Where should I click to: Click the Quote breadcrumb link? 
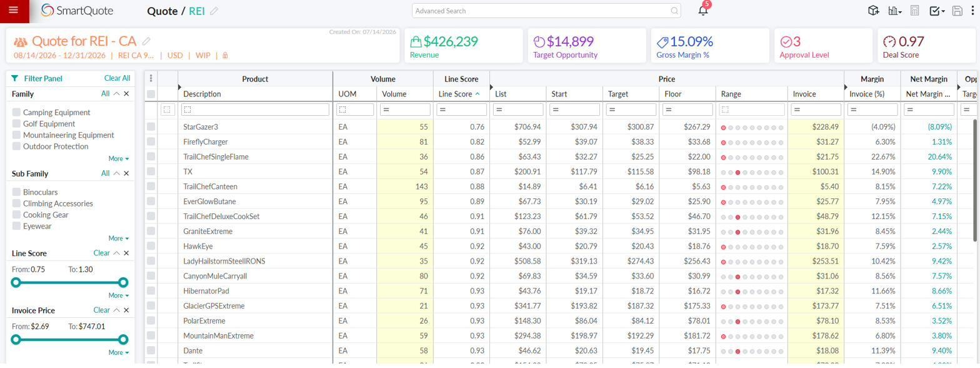coord(162,11)
